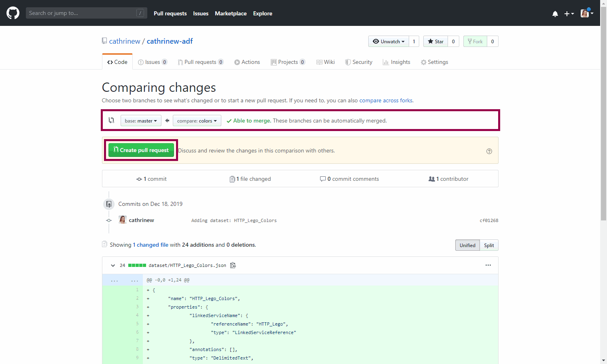
Task: Open the notifications bell
Action: coord(555,14)
